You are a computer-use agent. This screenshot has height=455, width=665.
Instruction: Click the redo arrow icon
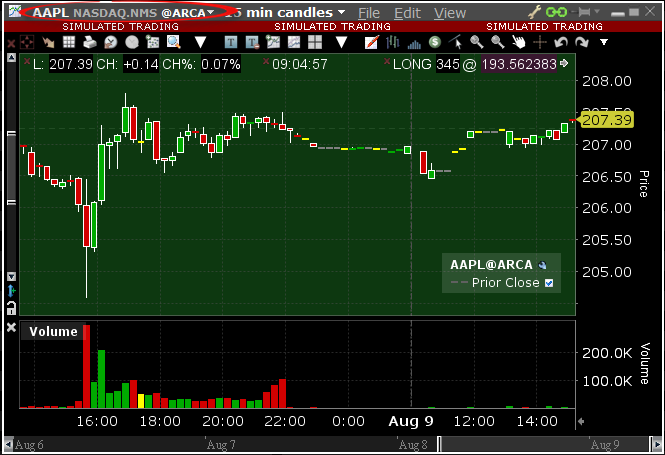[x=582, y=42]
